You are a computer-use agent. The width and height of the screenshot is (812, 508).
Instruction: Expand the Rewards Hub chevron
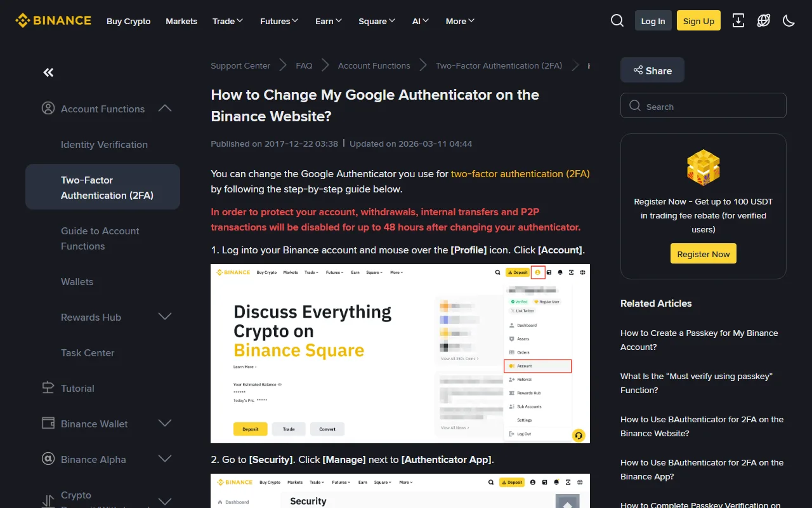coord(165,317)
